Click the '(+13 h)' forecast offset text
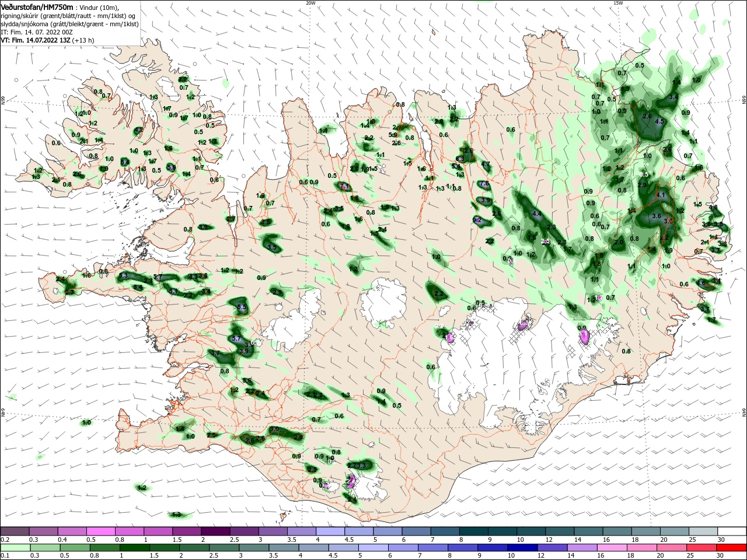 pos(83,40)
